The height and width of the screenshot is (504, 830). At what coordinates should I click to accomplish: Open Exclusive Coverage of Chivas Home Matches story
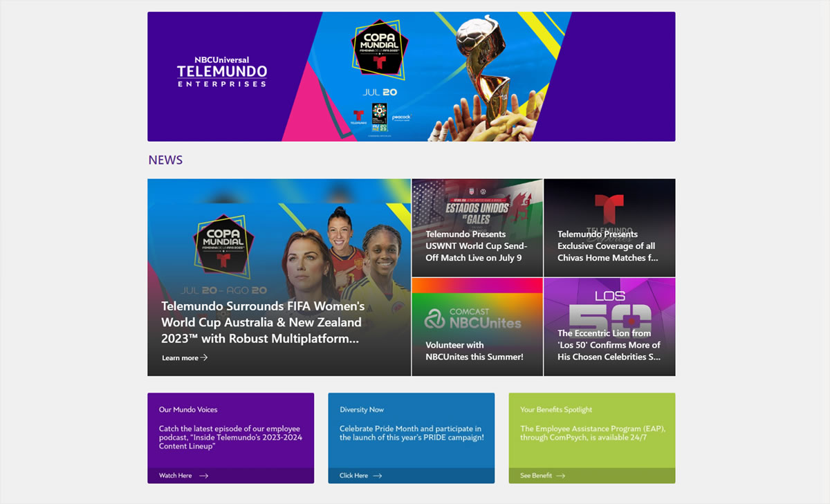[609, 227]
